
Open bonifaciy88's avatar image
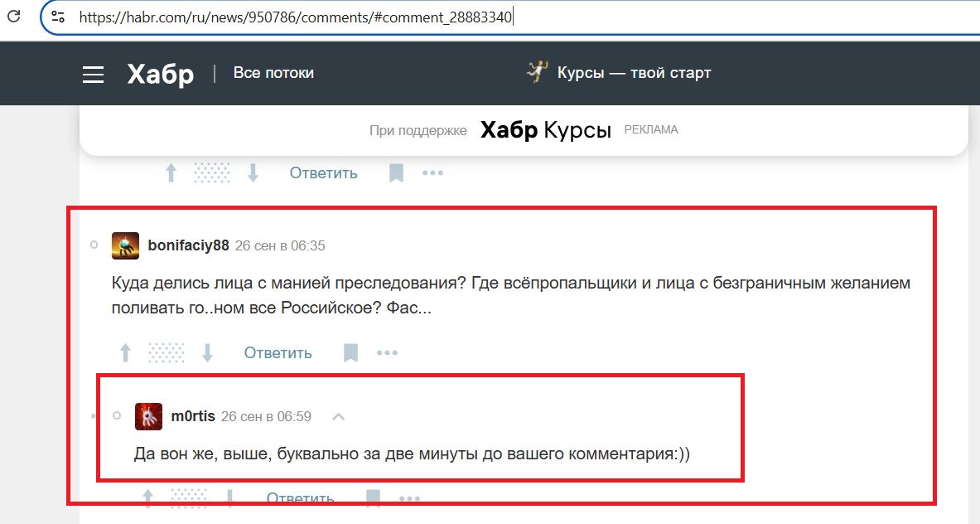click(125, 245)
